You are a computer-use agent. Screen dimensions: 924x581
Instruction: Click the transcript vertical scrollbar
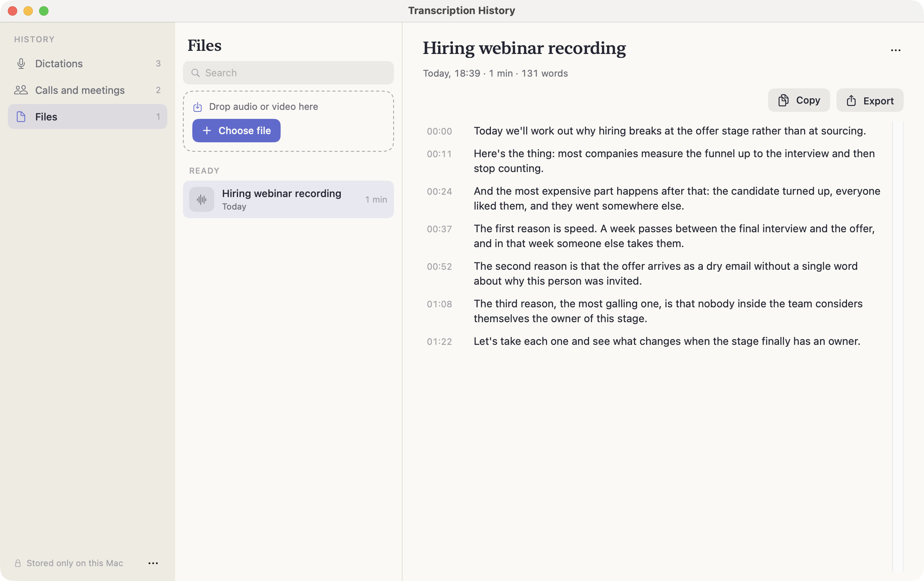[x=898, y=346]
